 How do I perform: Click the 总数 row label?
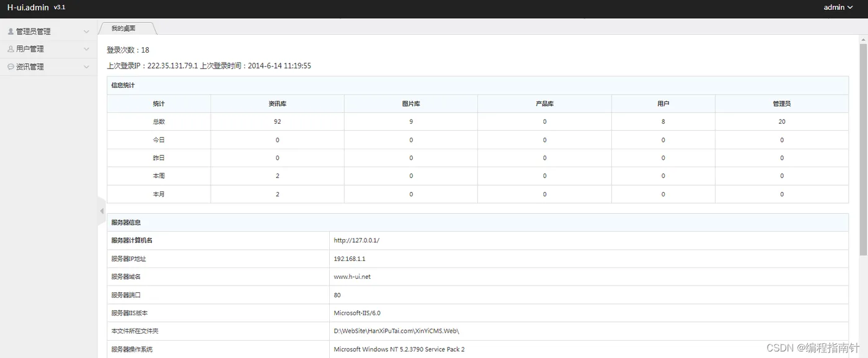pyautogui.click(x=159, y=121)
